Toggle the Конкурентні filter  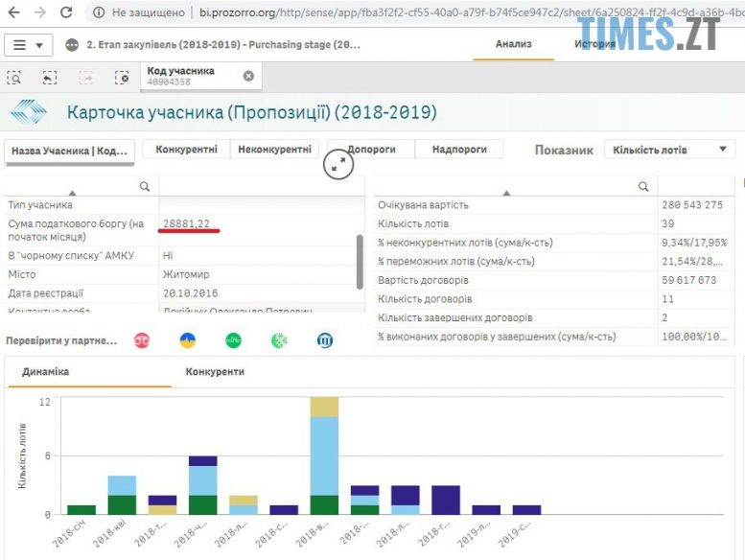[186, 150]
